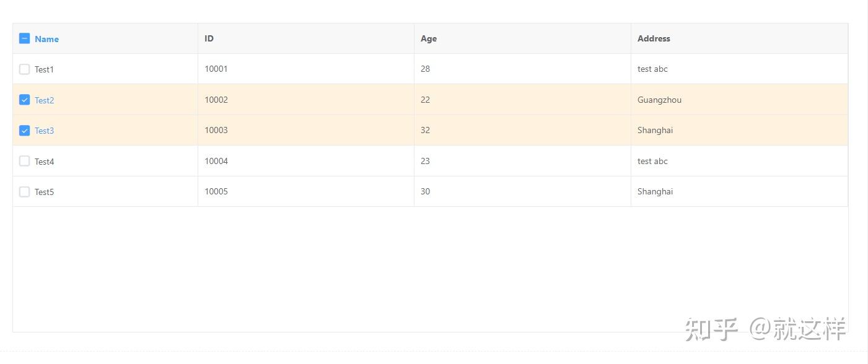Screen dimensions: 868x364
Task: Click the Age column header
Action: pyautogui.click(x=428, y=38)
